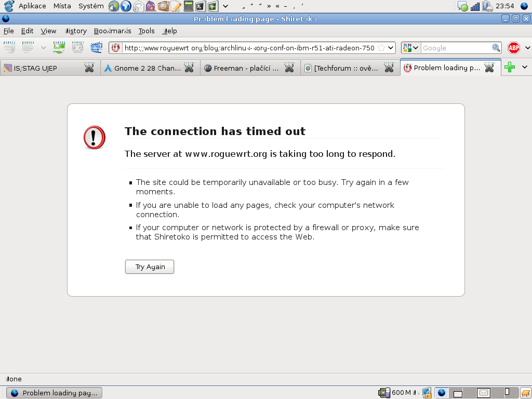Click the search magnifier icon in Google box
The image size is (532, 399).
(496, 48)
